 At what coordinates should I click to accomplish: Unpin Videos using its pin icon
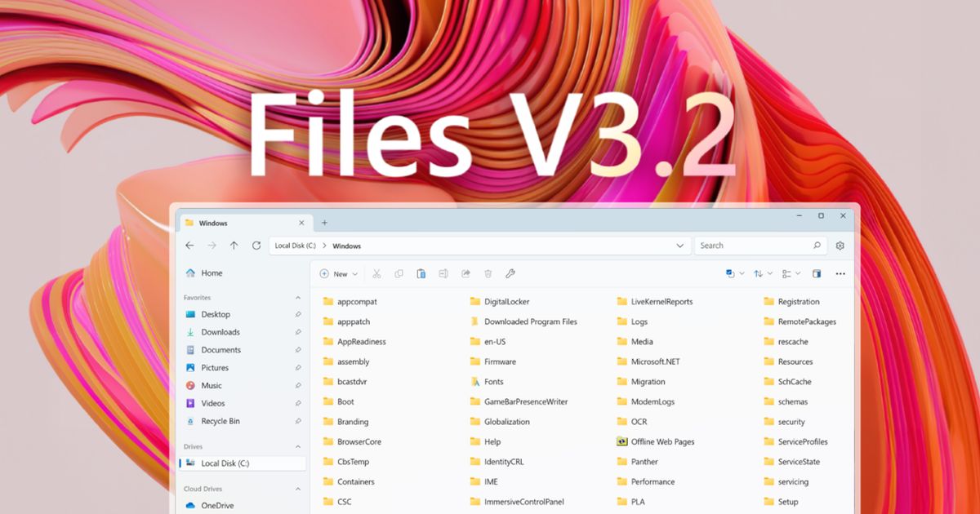(x=298, y=403)
